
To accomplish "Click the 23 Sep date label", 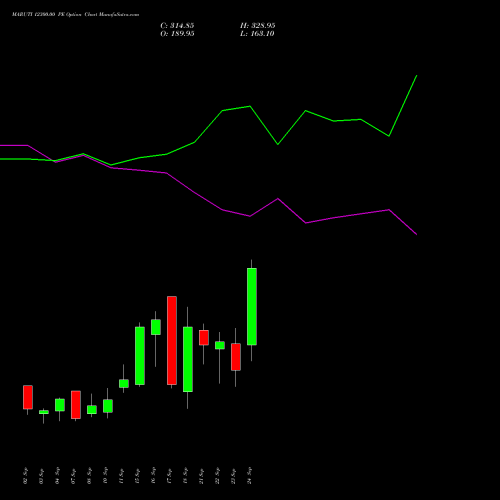I will point(234,476).
